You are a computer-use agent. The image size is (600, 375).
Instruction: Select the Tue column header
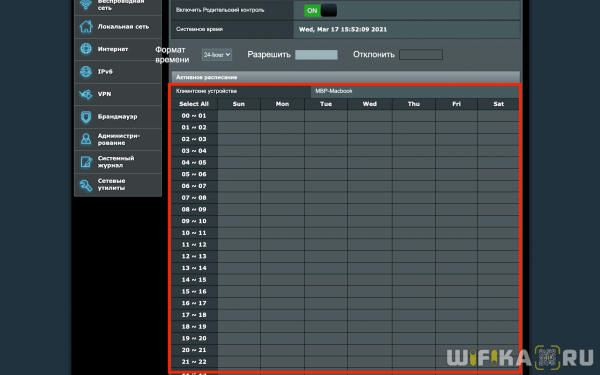pyautogui.click(x=326, y=104)
